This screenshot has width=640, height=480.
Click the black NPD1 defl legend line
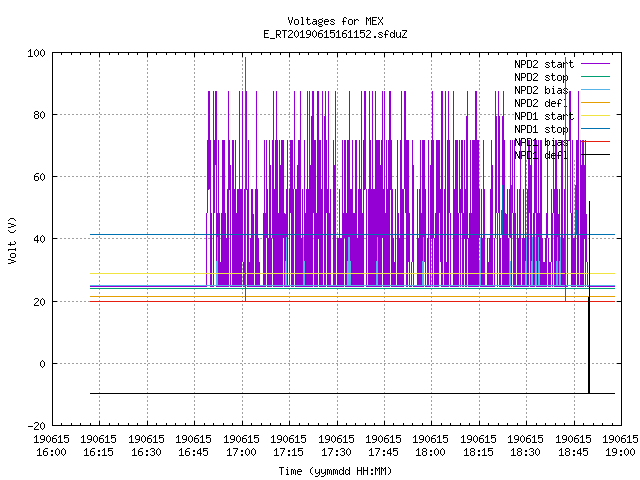595,155
